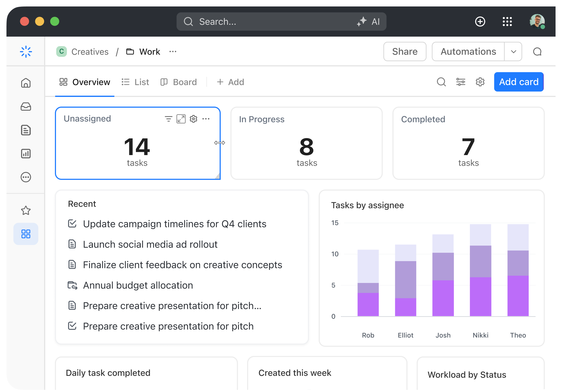Viewport: 576px width, 392px height.
Task: Open the Unassigned card settings gear
Action: coord(194,119)
